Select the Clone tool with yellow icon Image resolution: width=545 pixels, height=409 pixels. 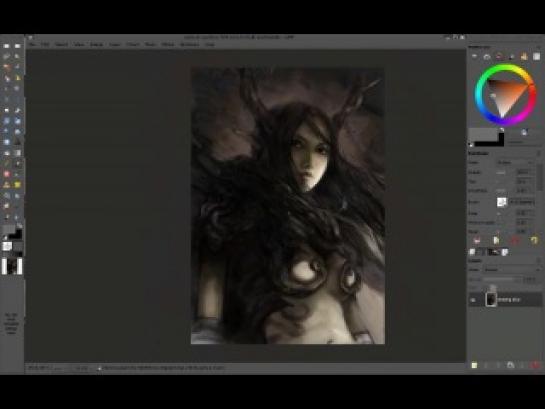click(17, 185)
